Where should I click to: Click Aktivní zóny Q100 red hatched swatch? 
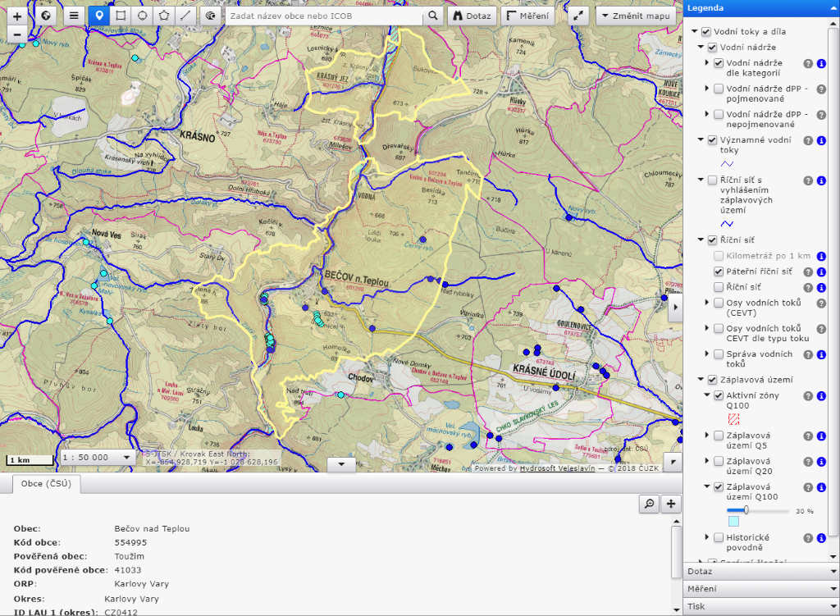click(x=733, y=419)
